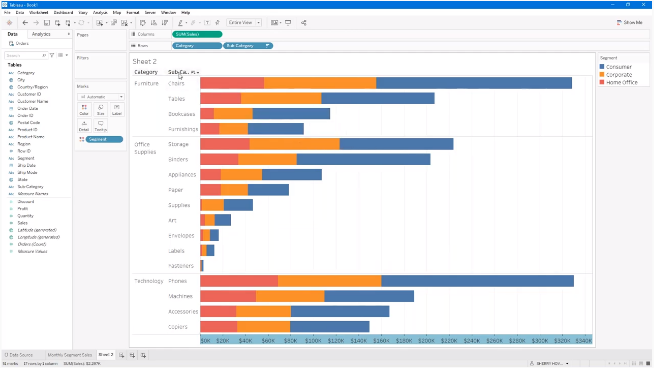This screenshot has height=368, width=654.
Task: Click the Show/hide cards toolbar icon
Action: pos(274,23)
